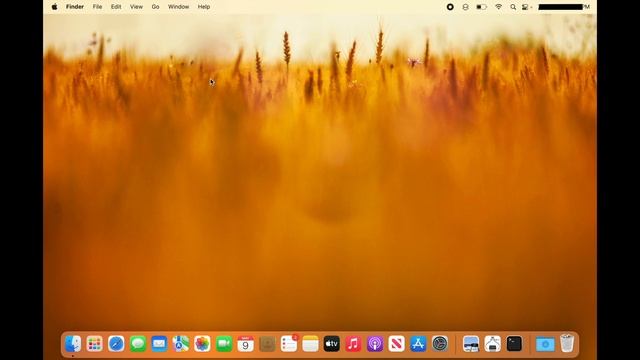The width and height of the screenshot is (640, 360).
Task: Open the clock in the menu bar
Action: click(x=564, y=7)
